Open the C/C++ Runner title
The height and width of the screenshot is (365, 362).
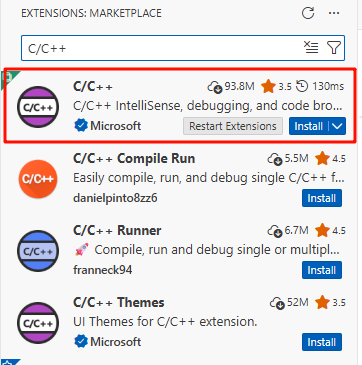point(117,231)
